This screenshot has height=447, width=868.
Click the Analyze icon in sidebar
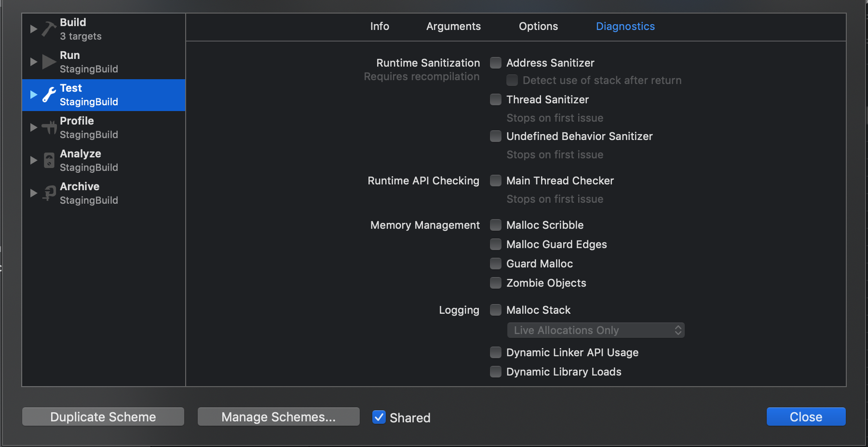click(49, 160)
